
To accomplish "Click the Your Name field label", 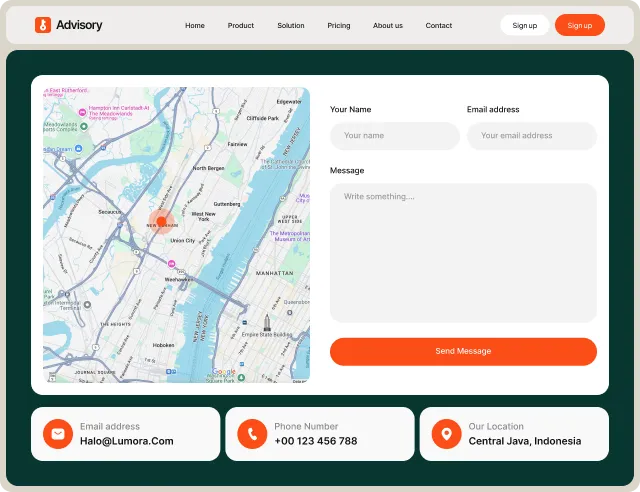I will coord(351,109).
